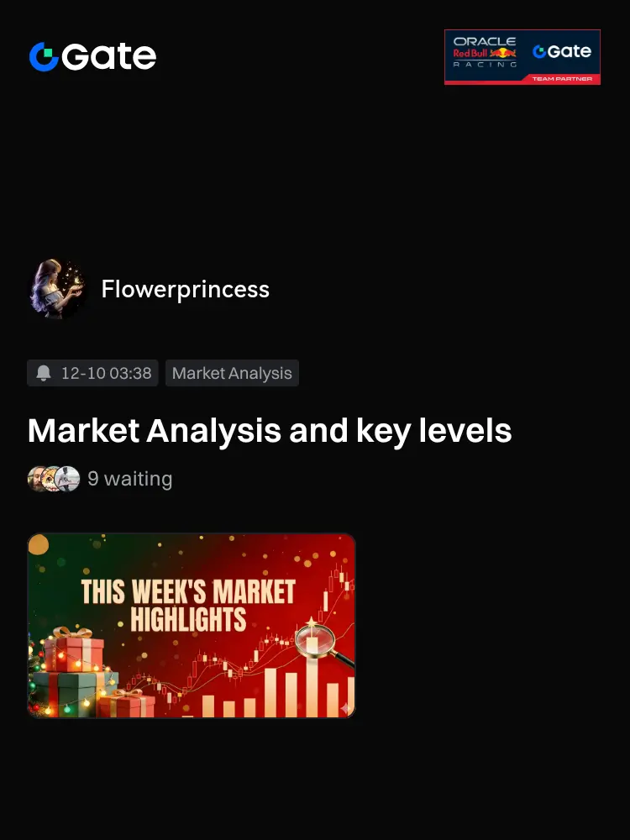Open the Oracle Red Bull Racing logo
The height and width of the screenshot is (840, 630).
[x=485, y=52]
